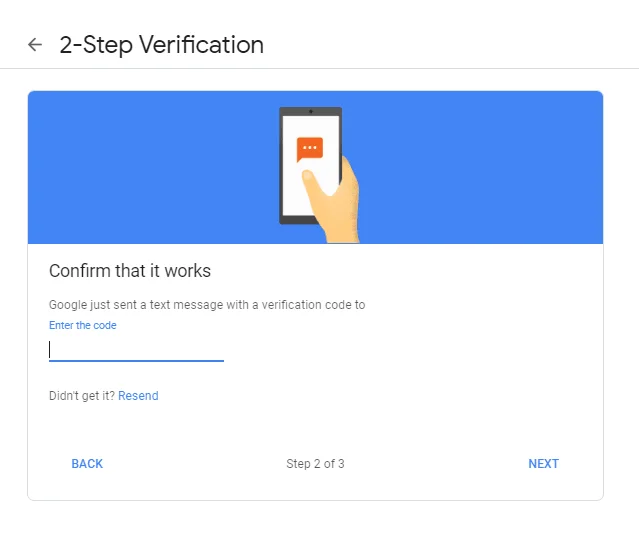This screenshot has height=541, width=639.
Task: Click the Enter the code label
Action: click(x=83, y=325)
